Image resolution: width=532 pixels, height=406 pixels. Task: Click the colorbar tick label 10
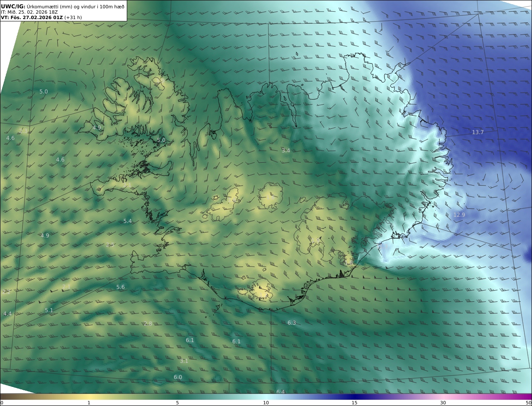tap(266, 403)
